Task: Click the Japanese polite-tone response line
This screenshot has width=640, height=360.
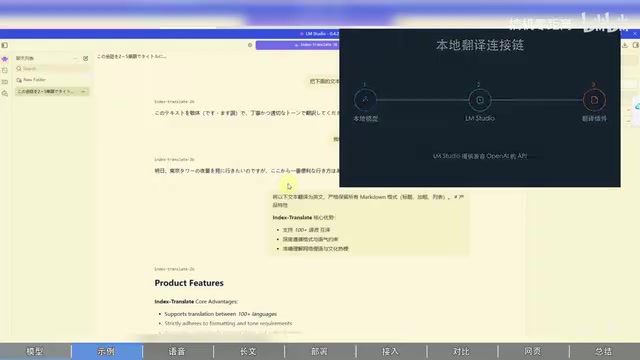Action: [247, 113]
